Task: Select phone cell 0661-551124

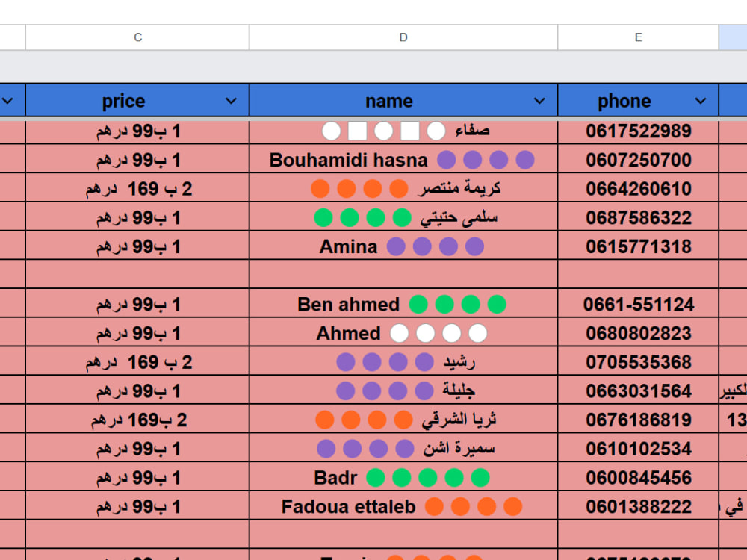Action: pyautogui.click(x=639, y=304)
